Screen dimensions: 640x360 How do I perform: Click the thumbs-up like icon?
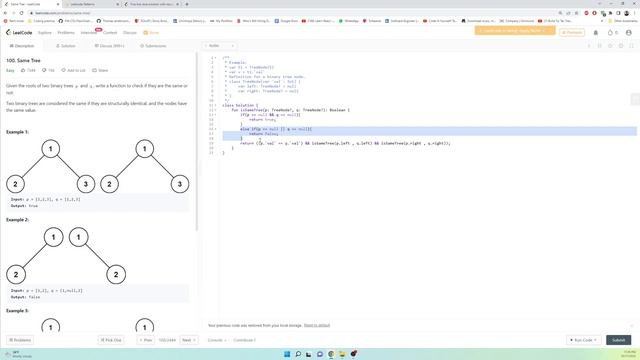23,70
